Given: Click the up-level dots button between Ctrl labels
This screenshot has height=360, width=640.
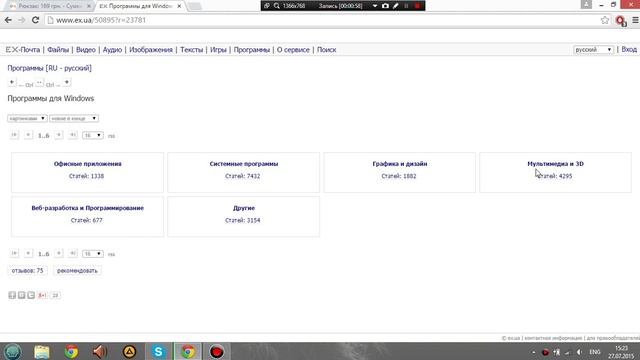Looking at the screenshot, I should [39, 82].
